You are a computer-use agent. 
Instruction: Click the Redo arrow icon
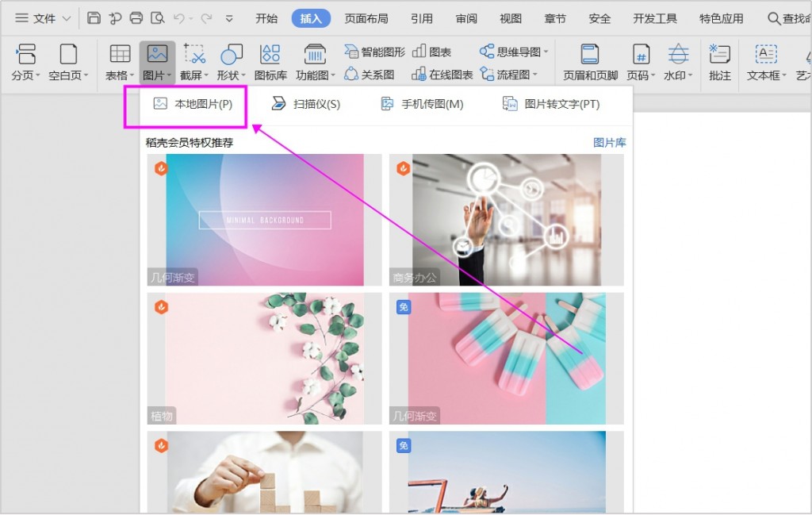[206, 19]
